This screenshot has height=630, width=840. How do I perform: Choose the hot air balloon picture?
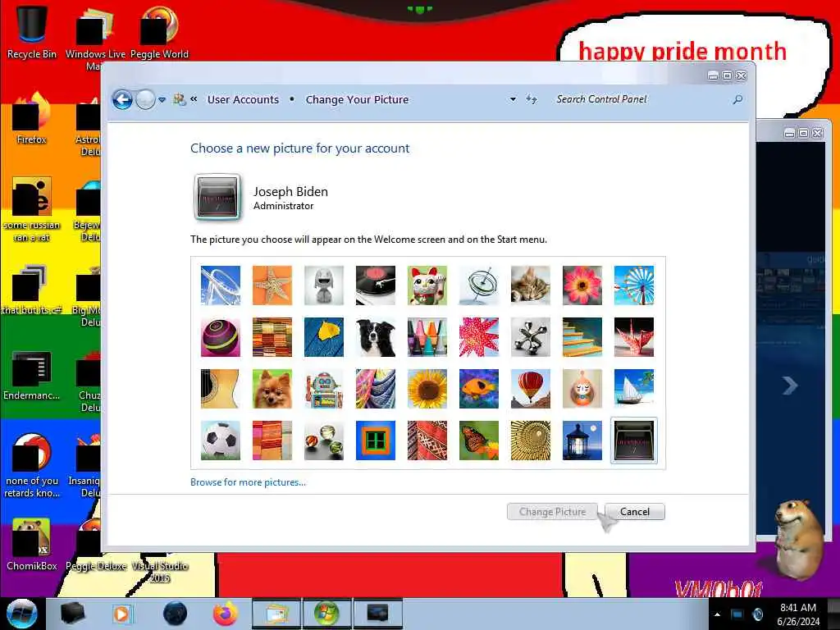tap(531, 388)
